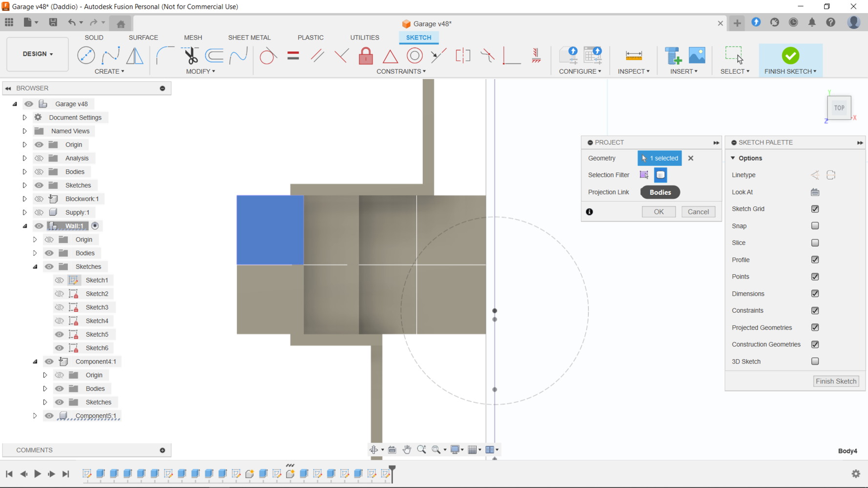Open the CONSTRAINTS dropdown menu
This screenshot has width=868, height=488.
[401, 71]
